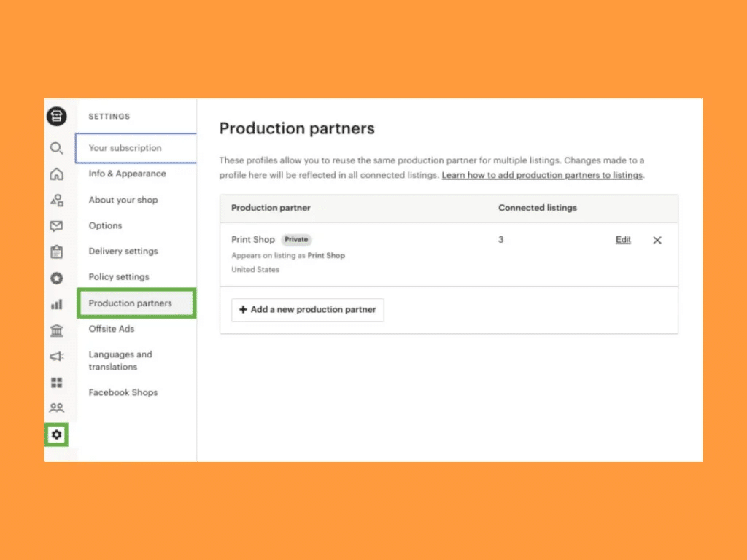
Task: Go to the home dashboard icon
Action: 56,174
